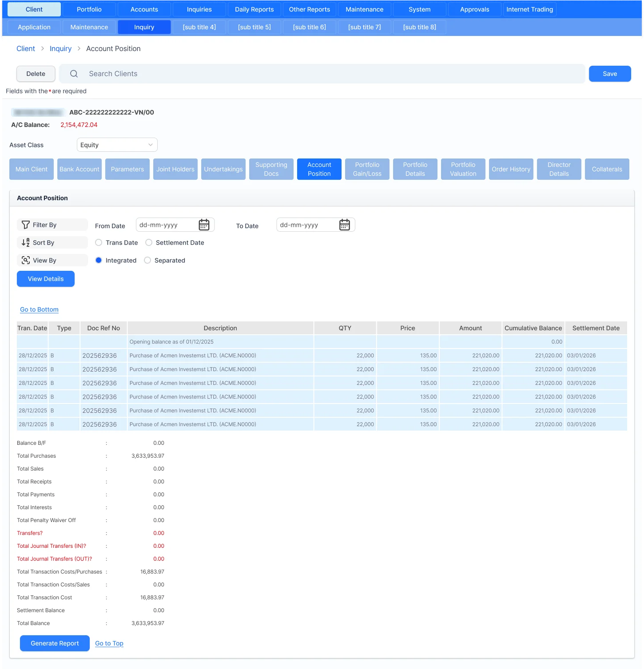644x669 pixels.
Task: Go to the Internet Trading menu
Action: pos(530,9)
